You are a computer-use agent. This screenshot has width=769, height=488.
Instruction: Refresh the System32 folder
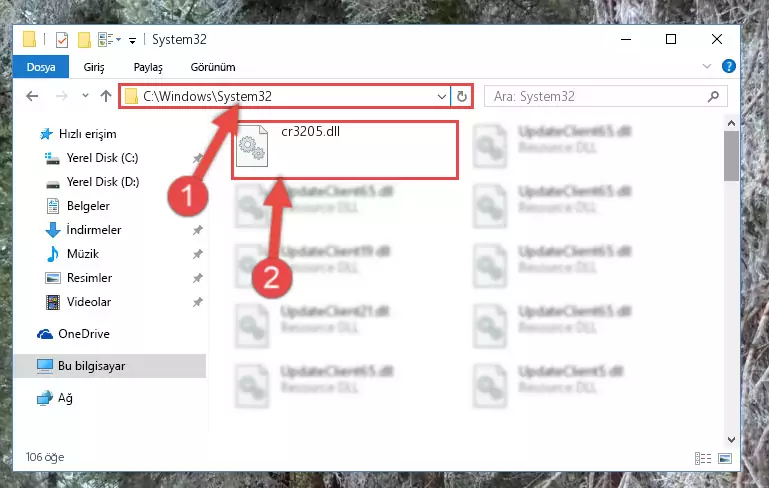tap(461, 97)
